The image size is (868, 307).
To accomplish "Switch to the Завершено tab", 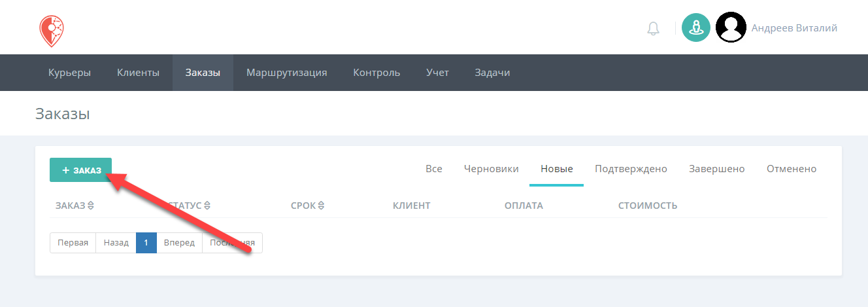I will pyautogui.click(x=717, y=169).
